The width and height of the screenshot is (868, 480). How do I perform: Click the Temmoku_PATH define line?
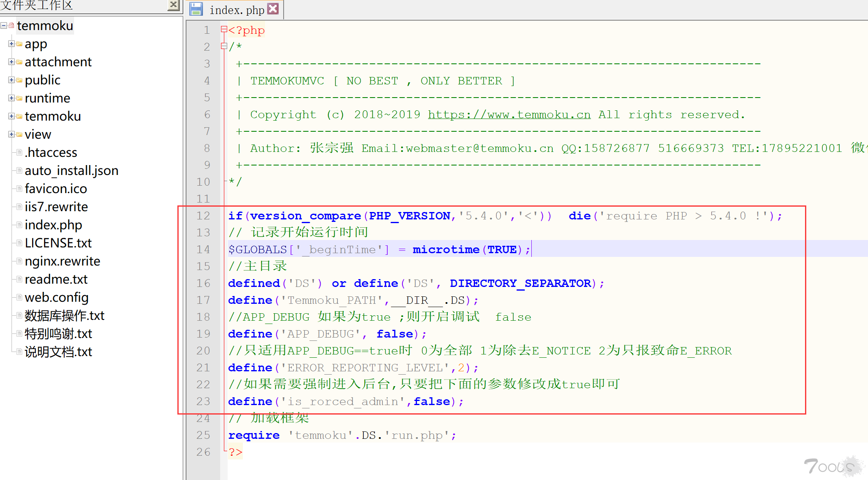[353, 300]
